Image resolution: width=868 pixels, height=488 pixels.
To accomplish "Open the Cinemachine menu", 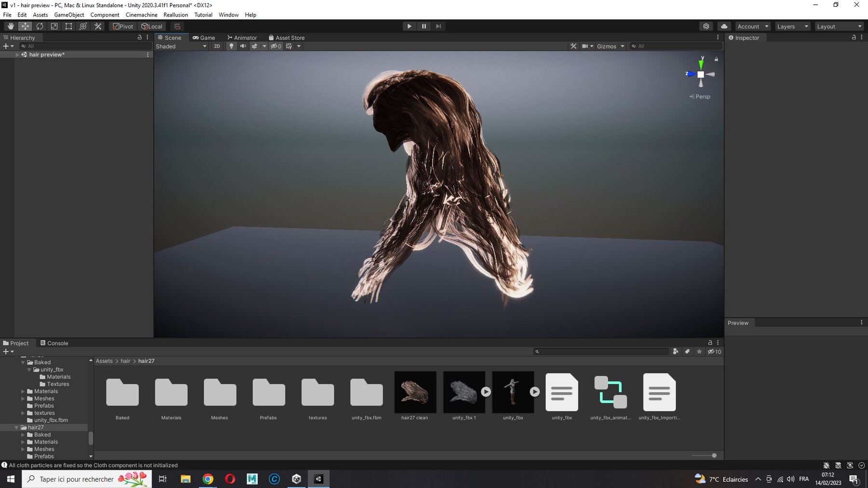I will click(x=141, y=15).
